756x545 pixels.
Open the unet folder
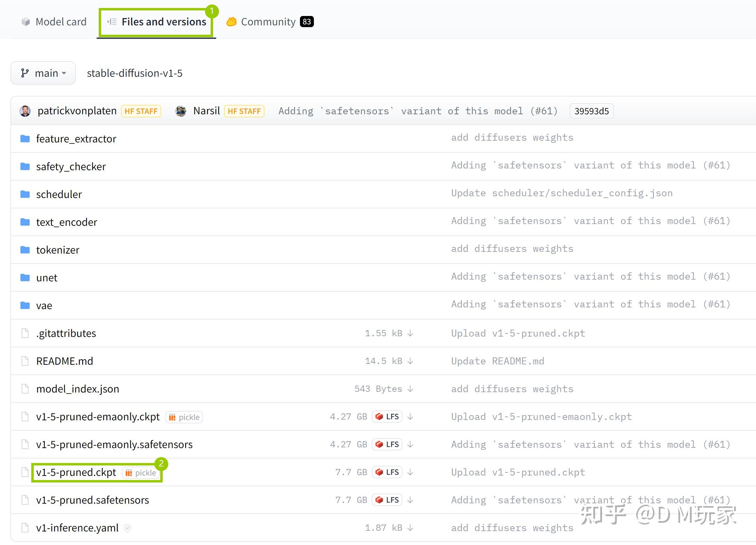(47, 278)
